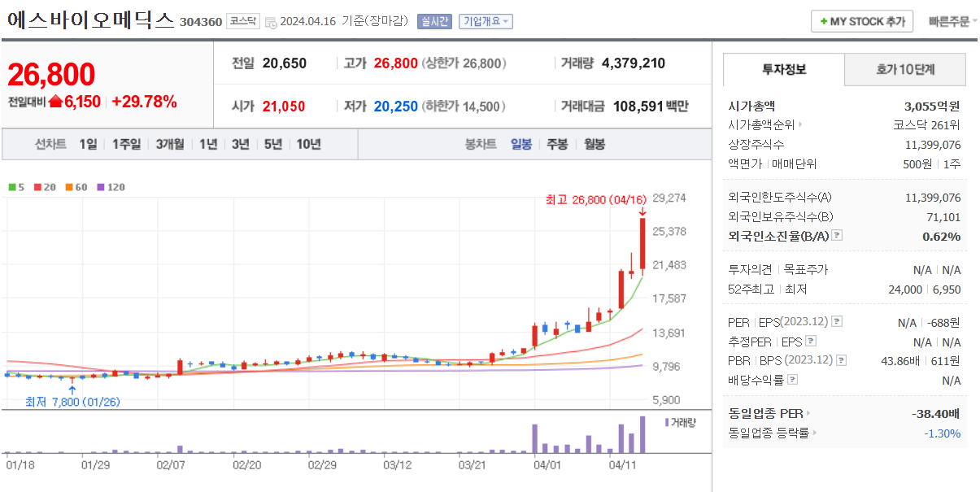Click the current price 26,800

(x=51, y=74)
